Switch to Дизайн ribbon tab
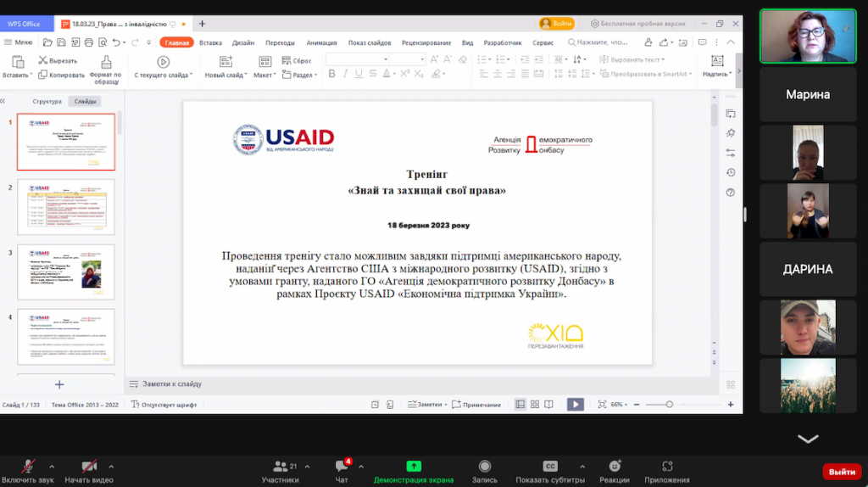The height and width of the screenshot is (487, 868). click(243, 42)
